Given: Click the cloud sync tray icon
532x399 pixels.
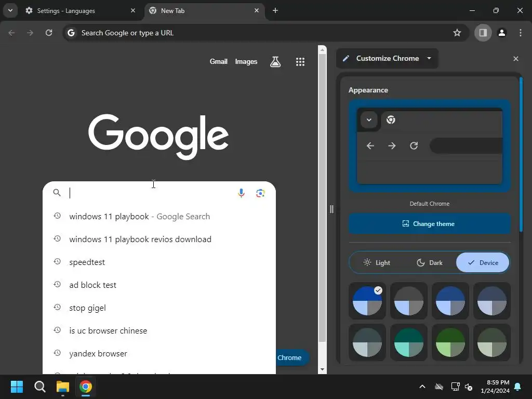Looking at the screenshot, I should point(439,387).
